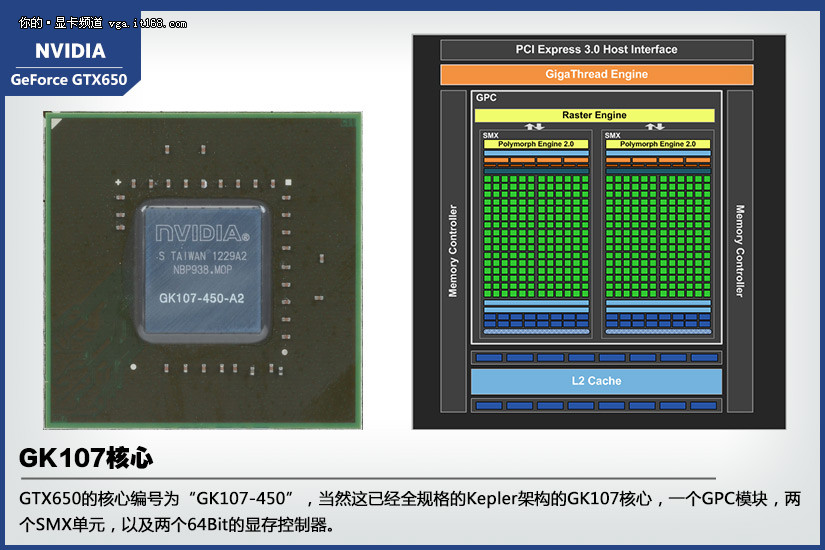Viewport: 825px width, 550px height.
Task: Click the NVIDIA title in blue banner
Action: pyautogui.click(x=70, y=51)
